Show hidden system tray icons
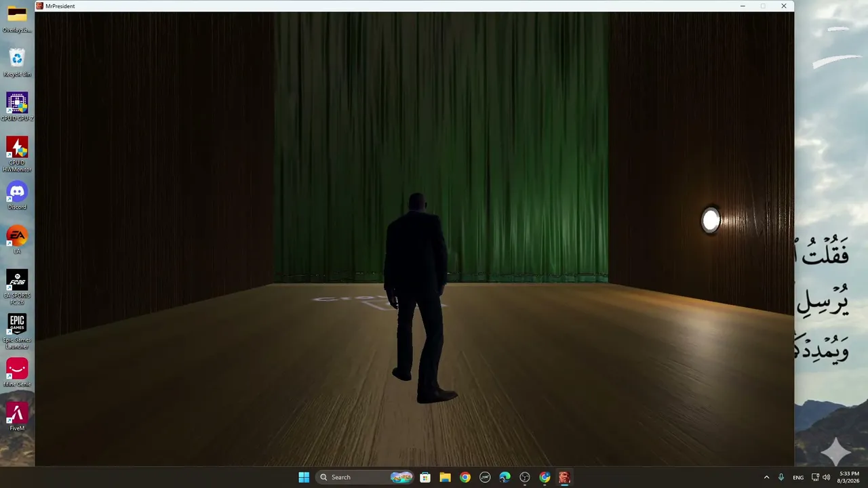868x488 pixels. (x=767, y=477)
